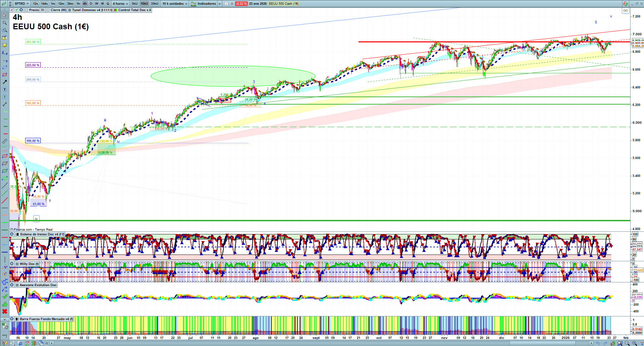Click the Sistema de trenes Doc v4 label
This screenshot has width=644, height=346.
42,234
